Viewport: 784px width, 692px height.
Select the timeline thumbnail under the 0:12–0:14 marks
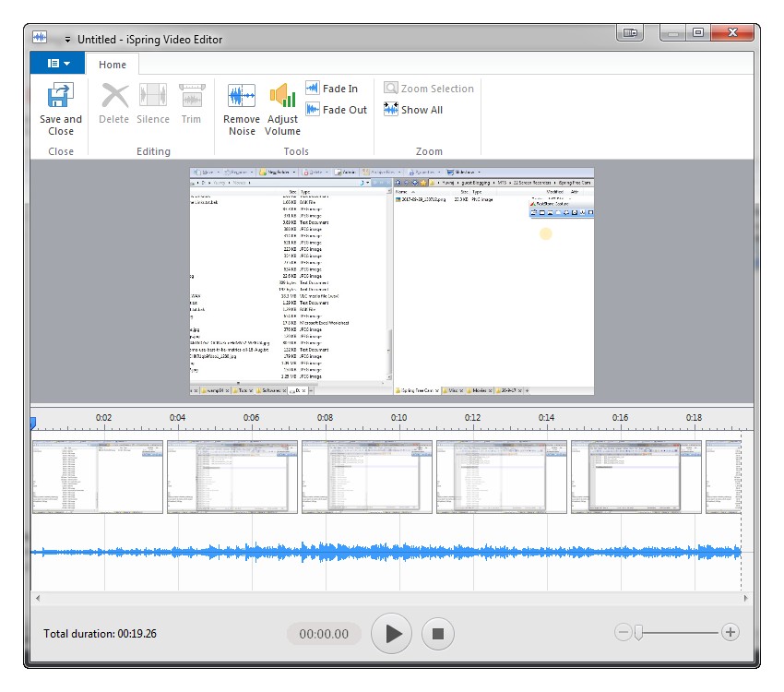click(x=502, y=477)
